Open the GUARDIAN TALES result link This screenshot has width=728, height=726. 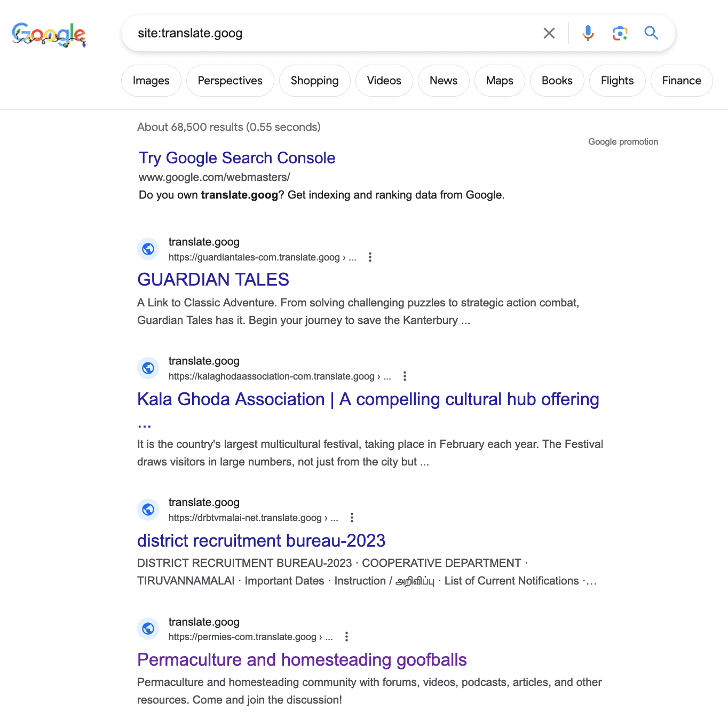(213, 280)
